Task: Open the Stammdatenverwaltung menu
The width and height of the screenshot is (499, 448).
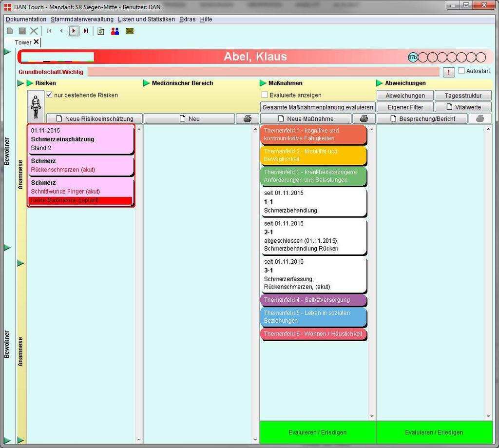Action: (x=82, y=19)
